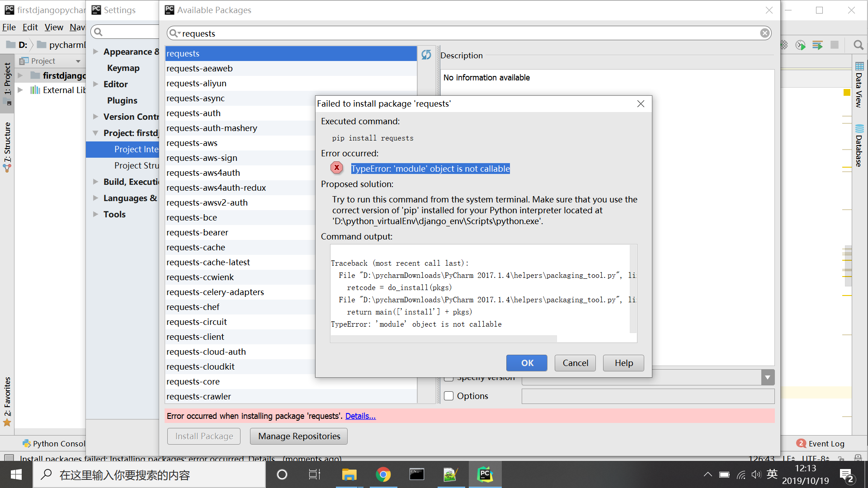The height and width of the screenshot is (488, 868).
Task: Select Project Interpreter settings item
Action: [123, 149]
